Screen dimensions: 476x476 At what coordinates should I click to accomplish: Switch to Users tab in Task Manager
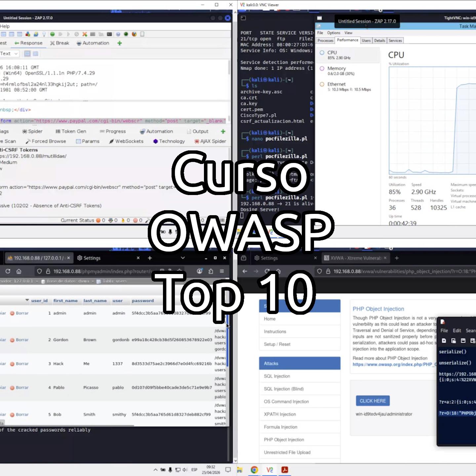pos(366,40)
